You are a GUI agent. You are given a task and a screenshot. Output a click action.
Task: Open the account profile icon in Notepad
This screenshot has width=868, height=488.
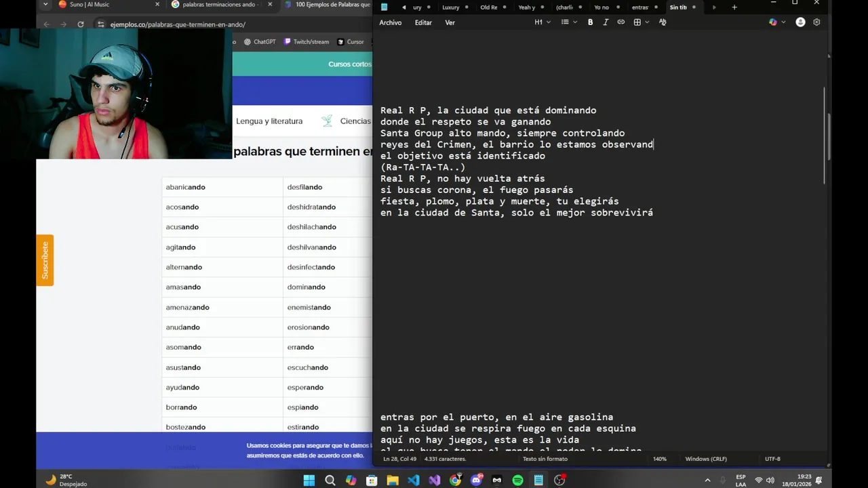point(800,22)
